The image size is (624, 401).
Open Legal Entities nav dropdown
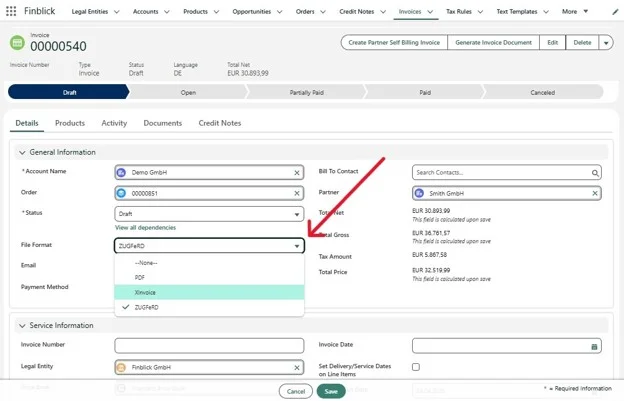[x=117, y=12]
